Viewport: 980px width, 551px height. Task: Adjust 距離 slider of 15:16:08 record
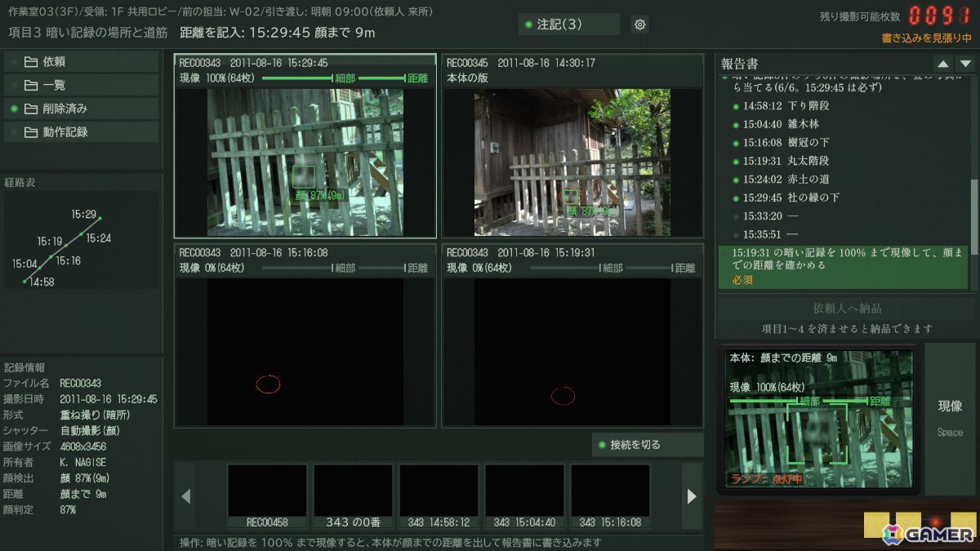pos(382,268)
